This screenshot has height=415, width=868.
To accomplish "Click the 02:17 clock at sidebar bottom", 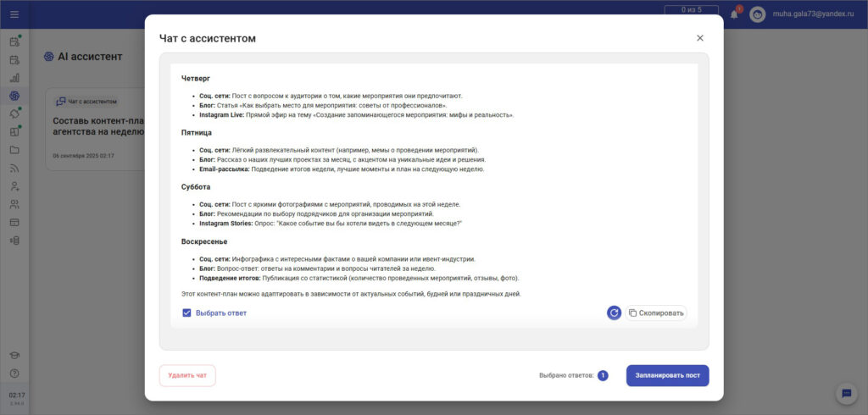I will pos(17,396).
